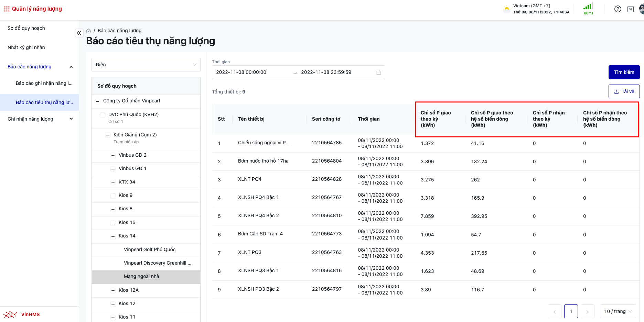Open the 10 / trang page size dropdown
The height and width of the screenshot is (322, 644).
[618, 311]
